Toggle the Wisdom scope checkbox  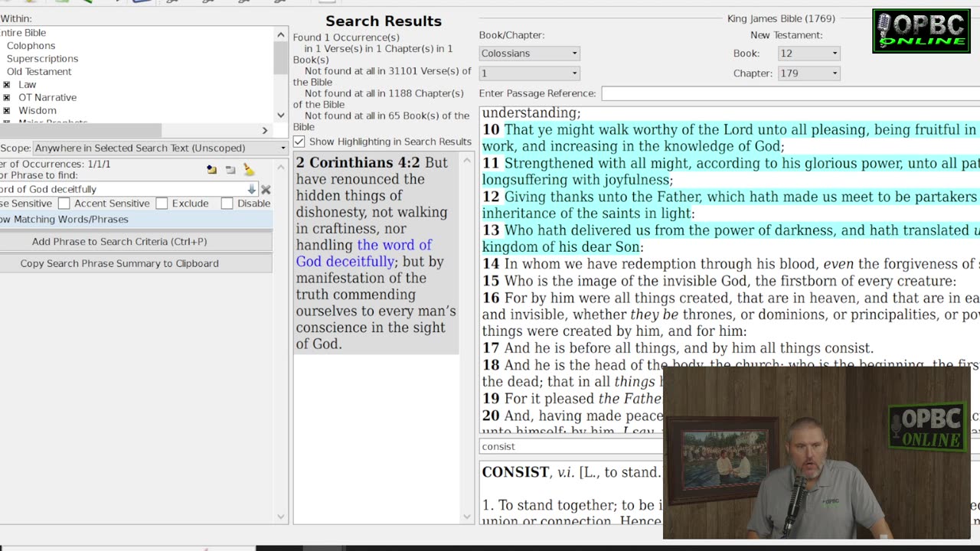7,111
